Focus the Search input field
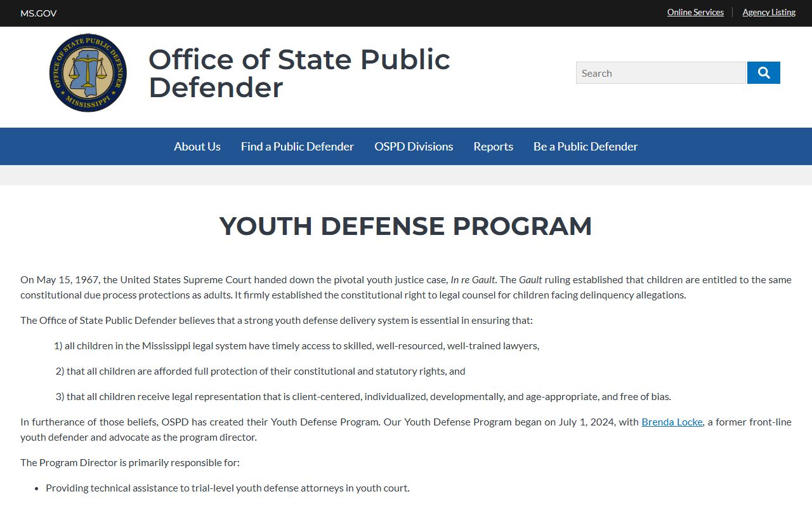The height and width of the screenshot is (508, 812). [x=660, y=73]
